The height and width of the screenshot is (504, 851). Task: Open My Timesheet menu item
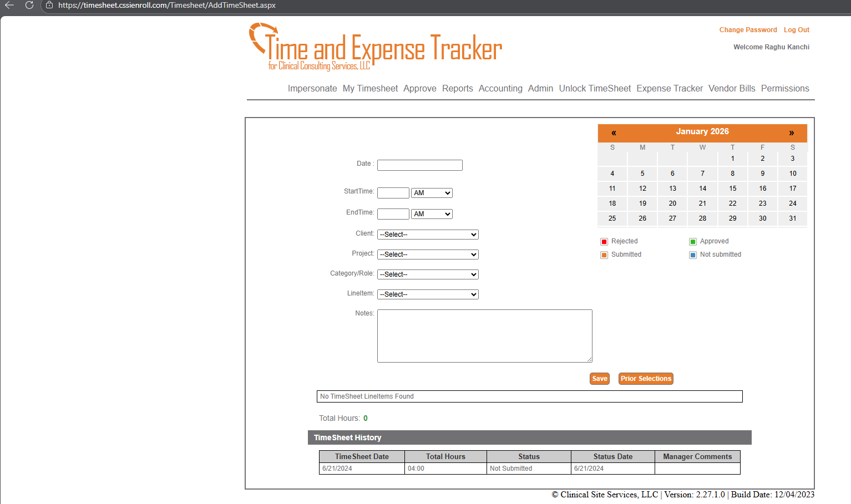tap(370, 89)
